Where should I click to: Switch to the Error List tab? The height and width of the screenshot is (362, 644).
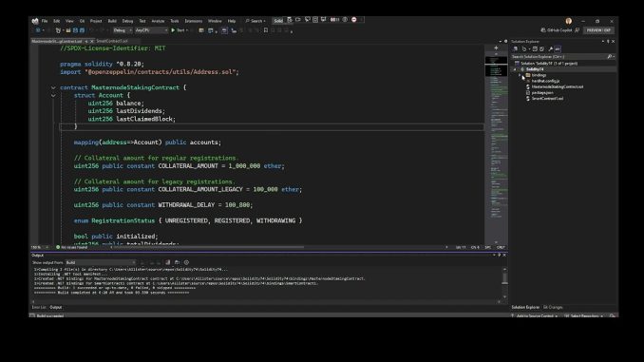click(39, 307)
